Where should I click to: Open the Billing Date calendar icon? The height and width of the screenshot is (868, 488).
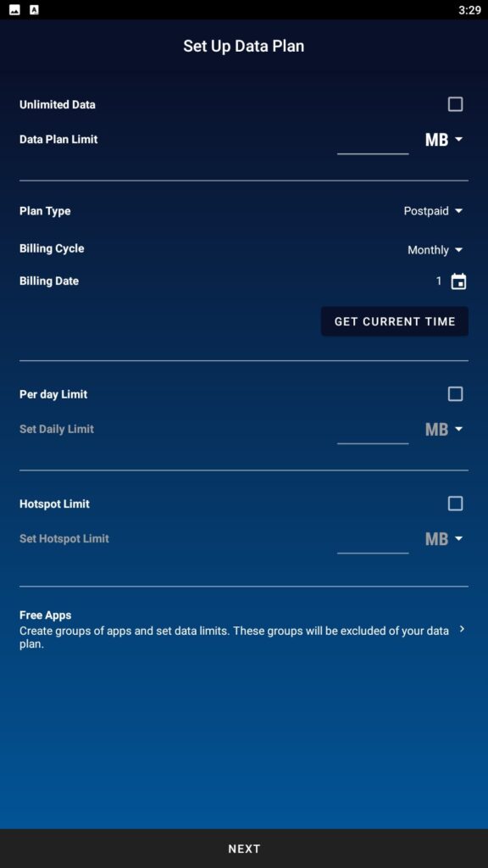(x=457, y=281)
